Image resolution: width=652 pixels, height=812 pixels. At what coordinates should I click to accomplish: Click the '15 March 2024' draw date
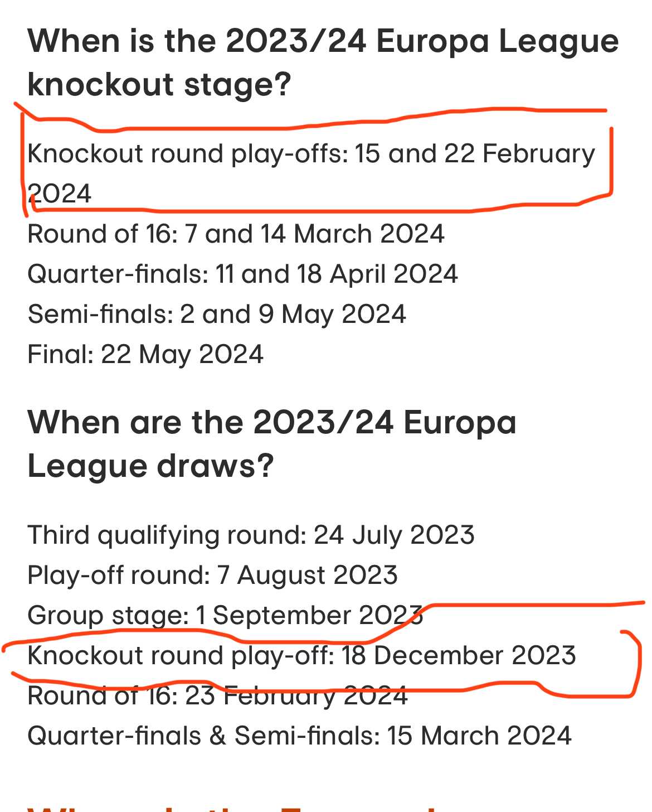tap(479, 736)
